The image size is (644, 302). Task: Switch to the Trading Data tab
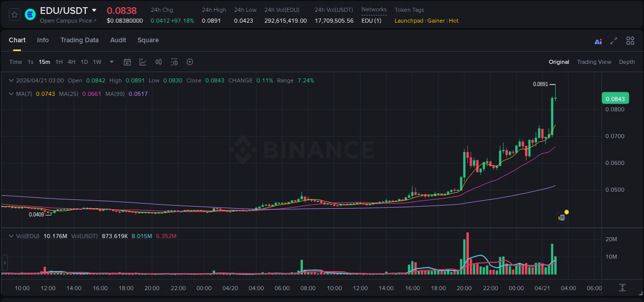coord(79,40)
